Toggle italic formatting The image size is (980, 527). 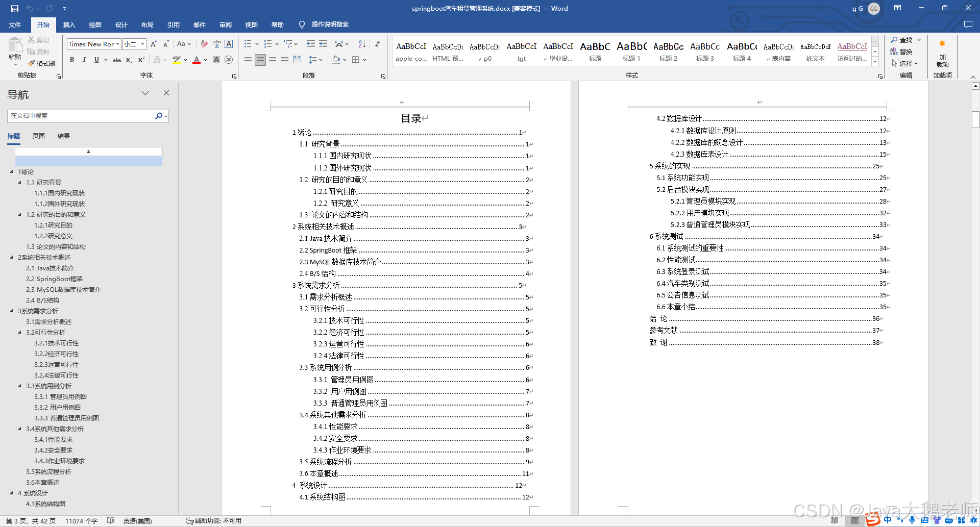coord(84,60)
